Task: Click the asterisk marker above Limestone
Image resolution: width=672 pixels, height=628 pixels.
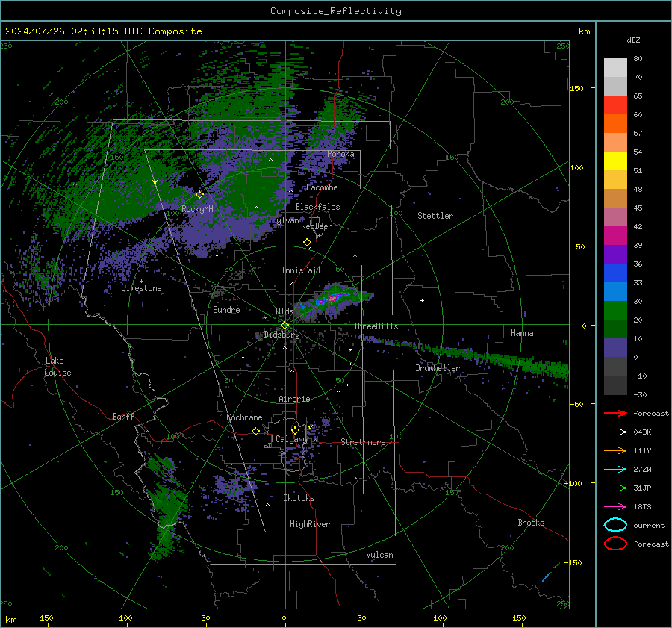Action: tap(141, 282)
